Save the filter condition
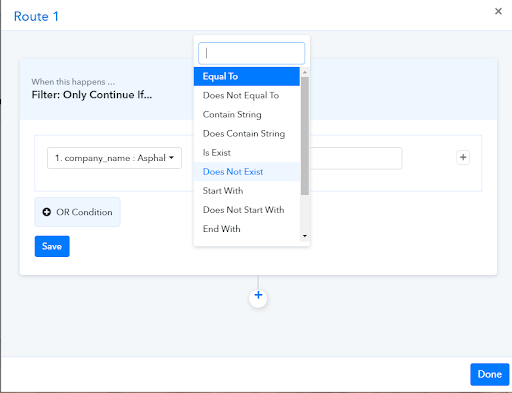The height and width of the screenshot is (393, 512). click(x=52, y=246)
